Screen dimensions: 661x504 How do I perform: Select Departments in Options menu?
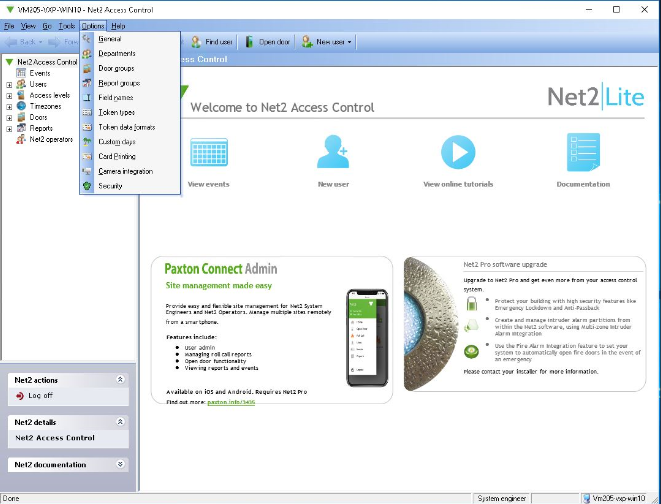[x=130, y=54]
